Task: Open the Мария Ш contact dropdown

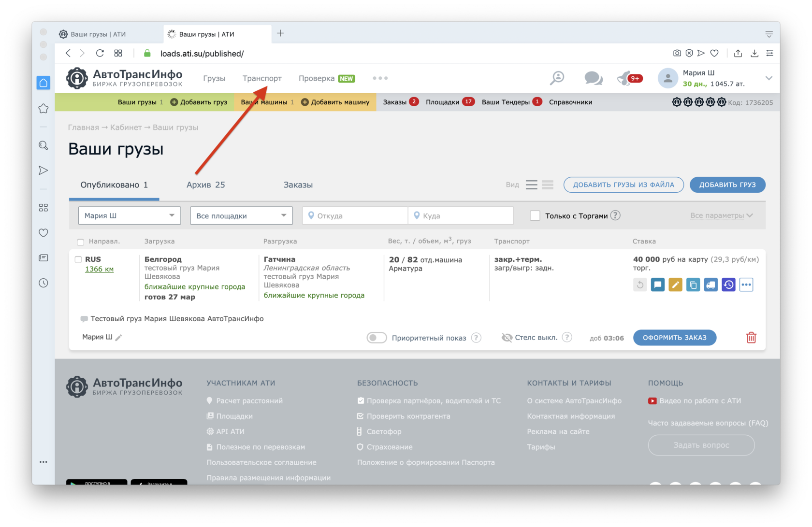Action: click(129, 216)
